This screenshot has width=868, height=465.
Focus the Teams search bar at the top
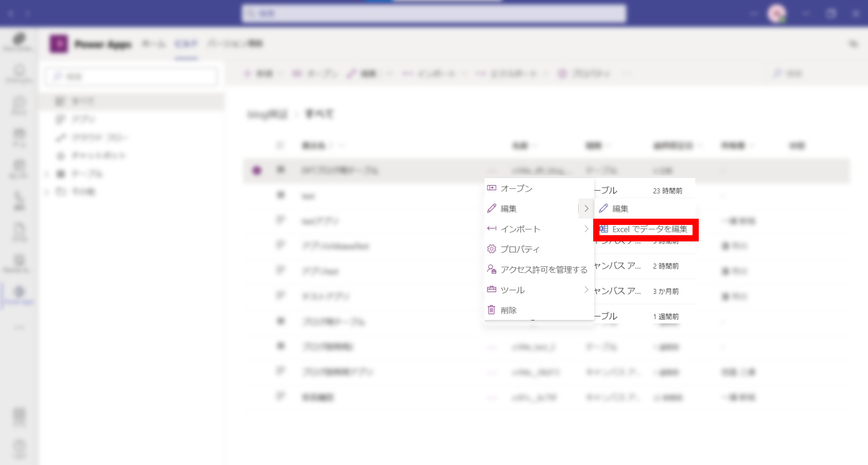[434, 14]
